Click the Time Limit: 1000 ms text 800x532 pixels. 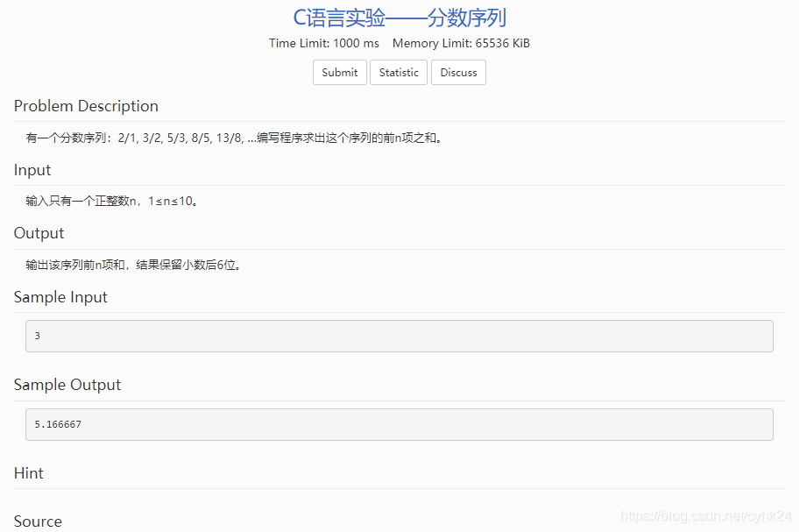point(324,44)
